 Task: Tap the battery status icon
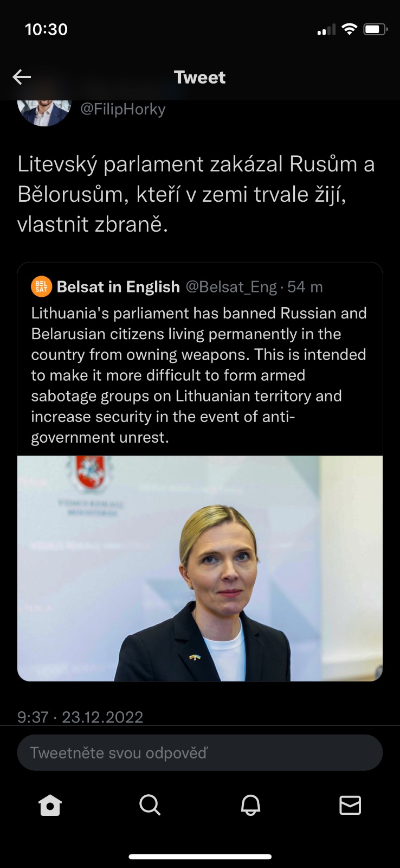click(x=375, y=29)
